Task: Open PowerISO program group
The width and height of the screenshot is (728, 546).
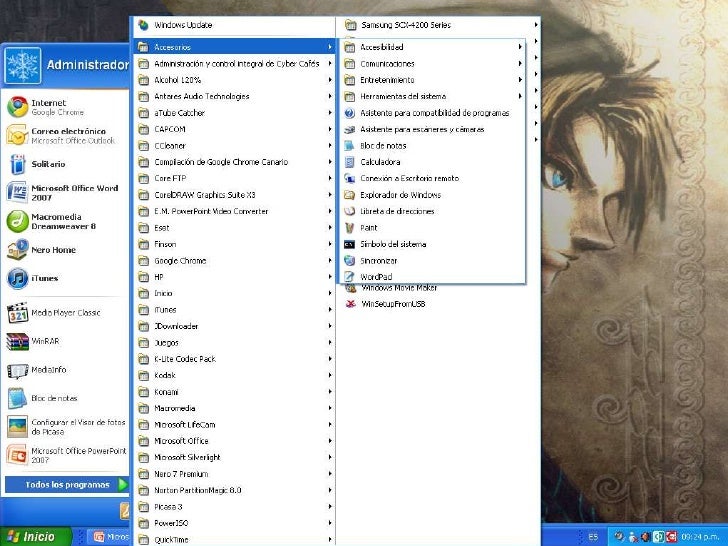Action: tap(234, 523)
